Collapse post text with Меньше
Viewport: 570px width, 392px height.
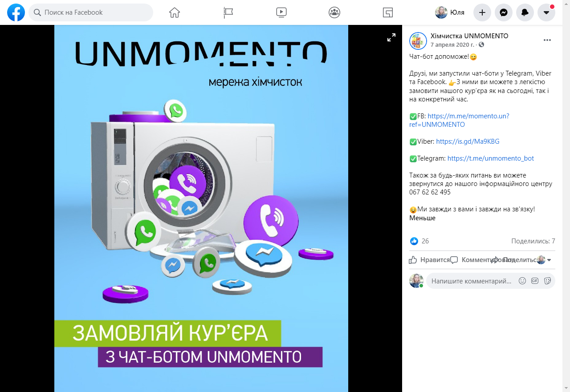pyautogui.click(x=422, y=218)
